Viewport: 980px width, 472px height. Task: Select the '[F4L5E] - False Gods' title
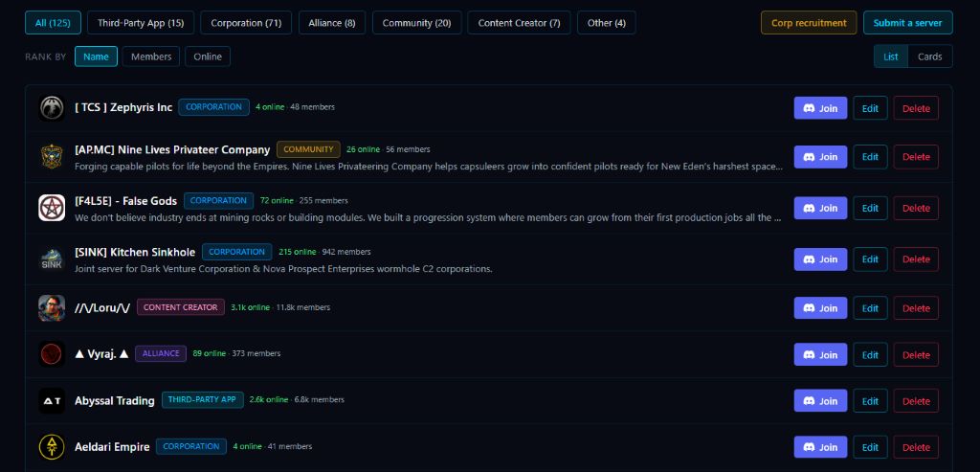tap(125, 201)
